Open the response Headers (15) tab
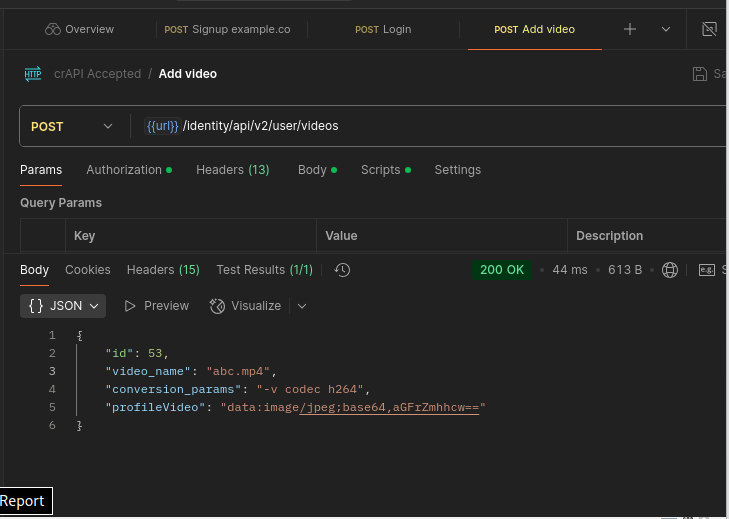This screenshot has width=729, height=519. click(163, 270)
